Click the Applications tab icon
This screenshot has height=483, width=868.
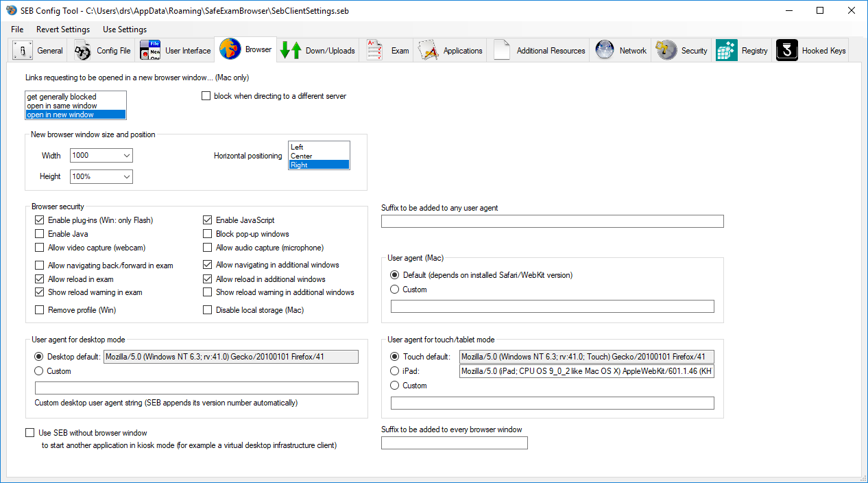pos(429,51)
